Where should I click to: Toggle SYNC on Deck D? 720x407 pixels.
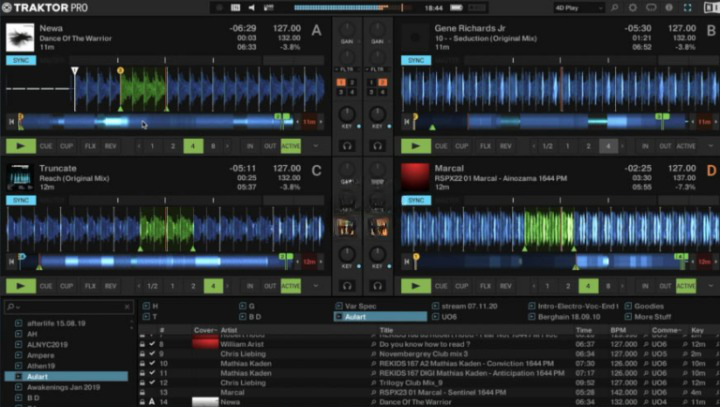[416, 200]
